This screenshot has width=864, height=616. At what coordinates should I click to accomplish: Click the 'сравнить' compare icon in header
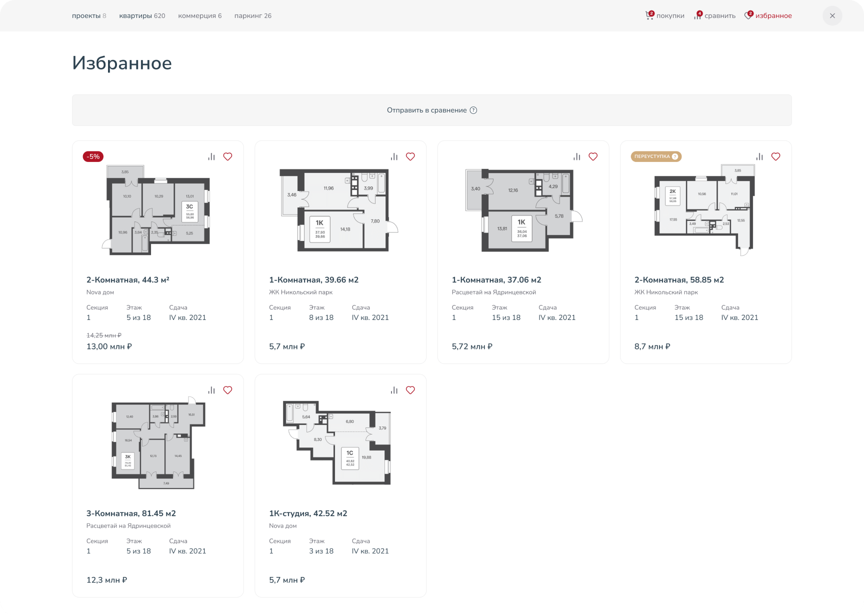pyautogui.click(x=697, y=15)
